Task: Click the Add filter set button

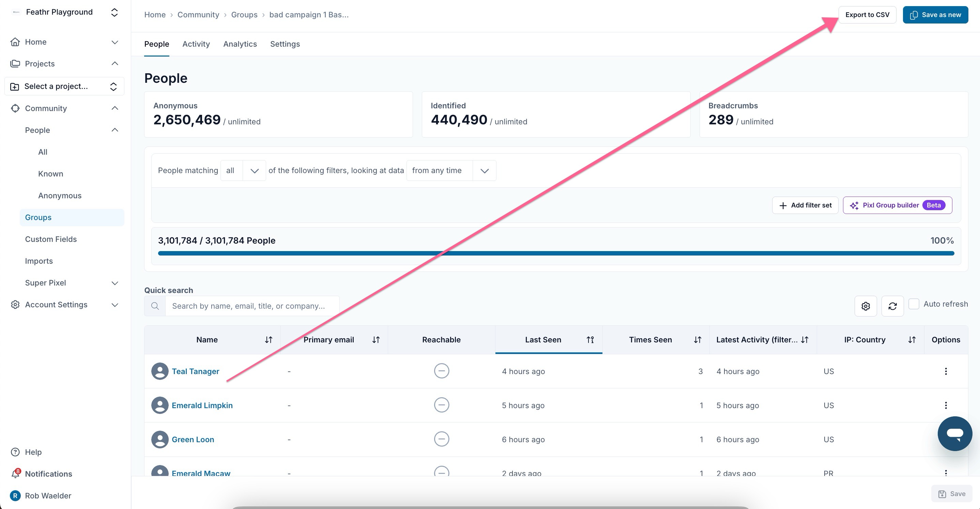Action: [805, 205]
